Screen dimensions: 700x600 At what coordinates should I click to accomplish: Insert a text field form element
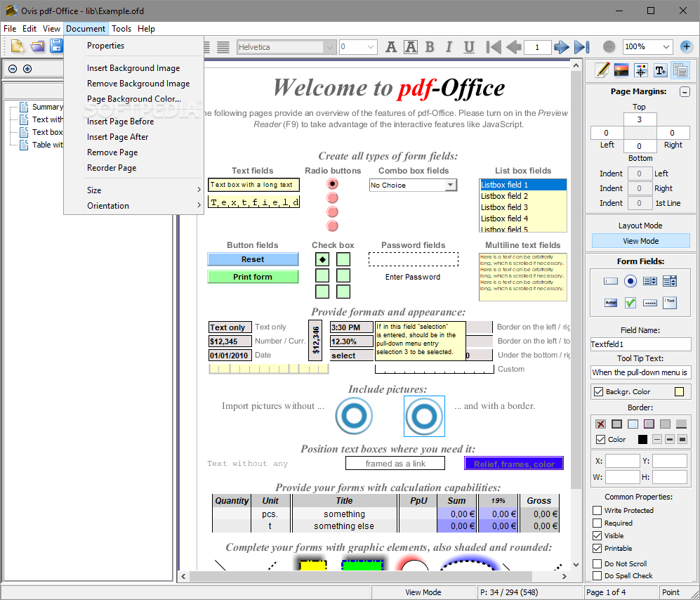[x=610, y=281]
